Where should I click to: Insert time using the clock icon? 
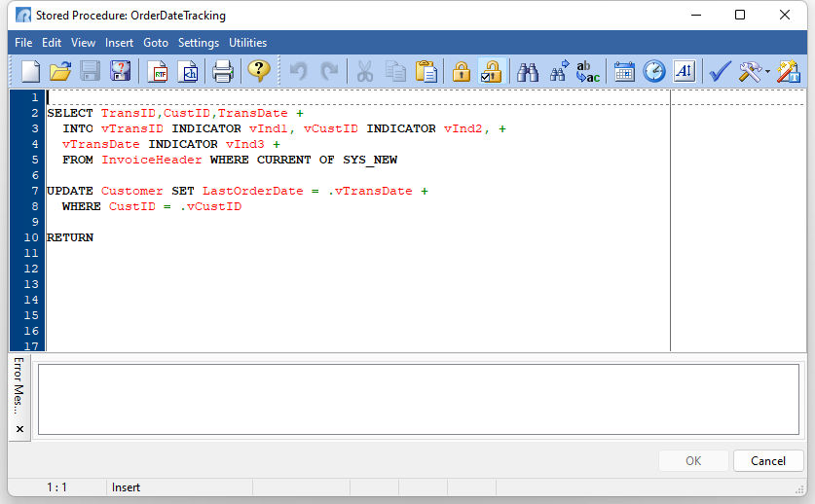654,72
